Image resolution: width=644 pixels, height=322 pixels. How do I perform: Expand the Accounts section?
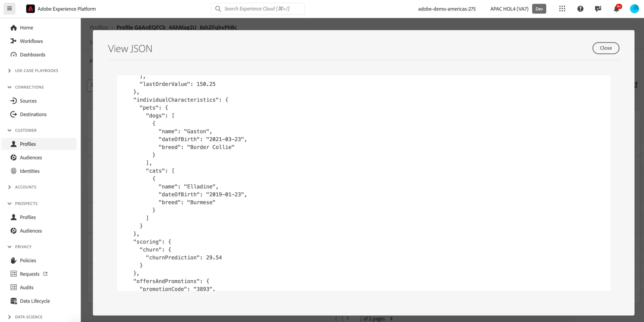pos(9,187)
